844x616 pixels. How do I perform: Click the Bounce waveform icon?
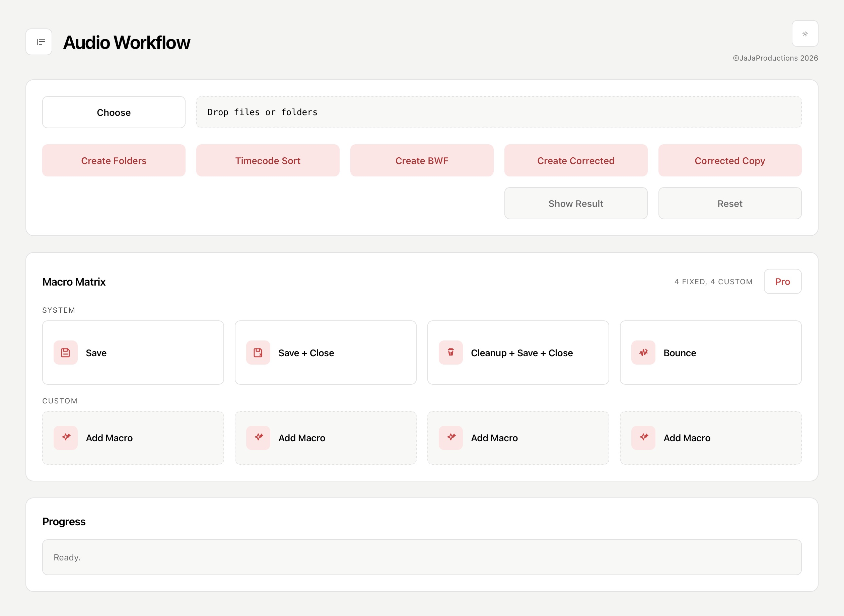[x=643, y=353]
